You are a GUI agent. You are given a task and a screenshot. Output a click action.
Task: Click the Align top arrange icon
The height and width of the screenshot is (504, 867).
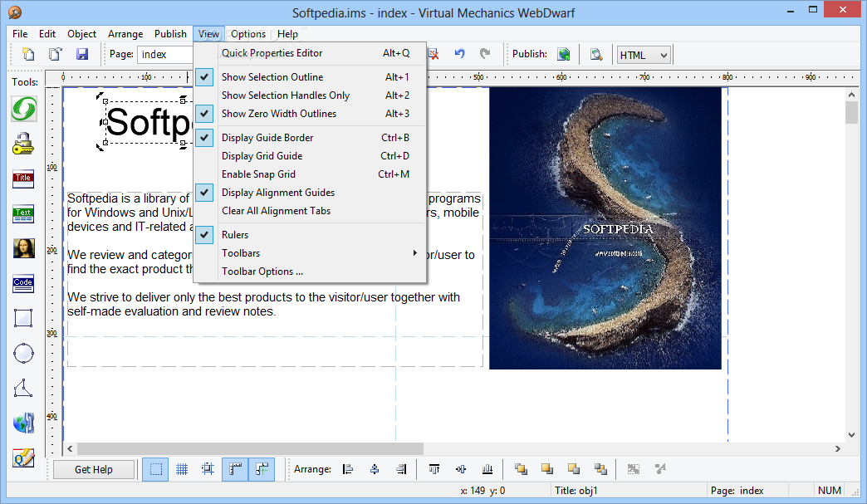tap(434, 469)
